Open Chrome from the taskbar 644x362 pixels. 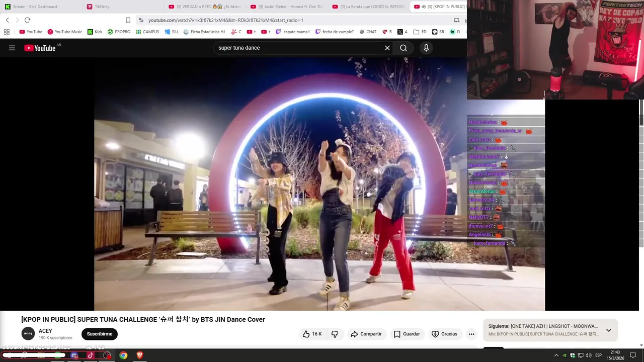point(123,355)
